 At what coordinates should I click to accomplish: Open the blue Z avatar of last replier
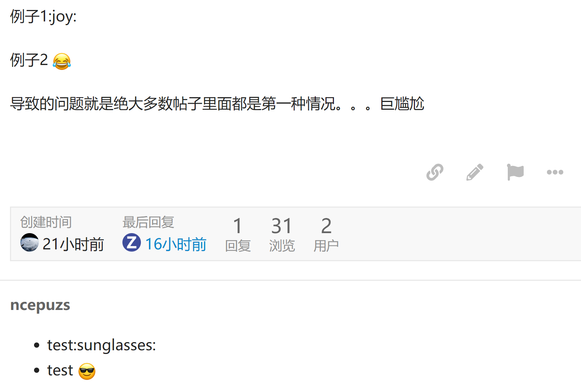point(132,242)
